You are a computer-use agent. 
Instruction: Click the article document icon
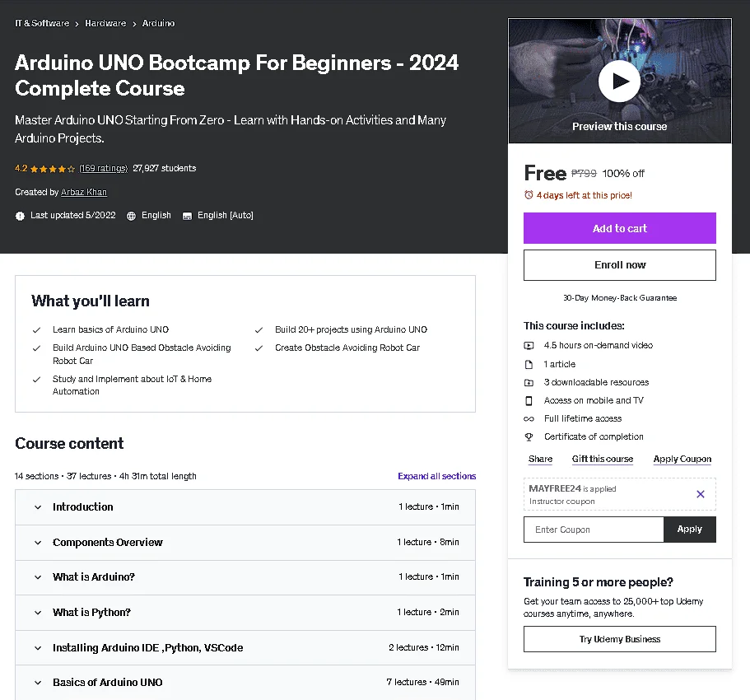529,364
